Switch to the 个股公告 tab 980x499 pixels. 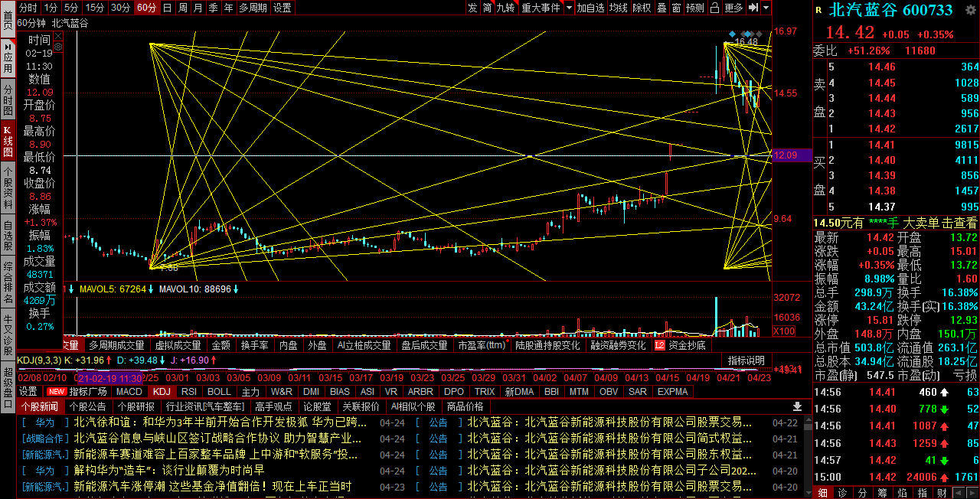[x=87, y=406]
